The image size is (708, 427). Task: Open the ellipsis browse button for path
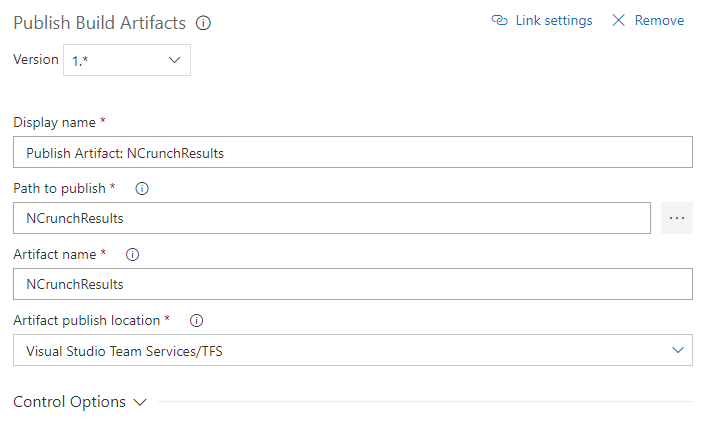click(677, 217)
